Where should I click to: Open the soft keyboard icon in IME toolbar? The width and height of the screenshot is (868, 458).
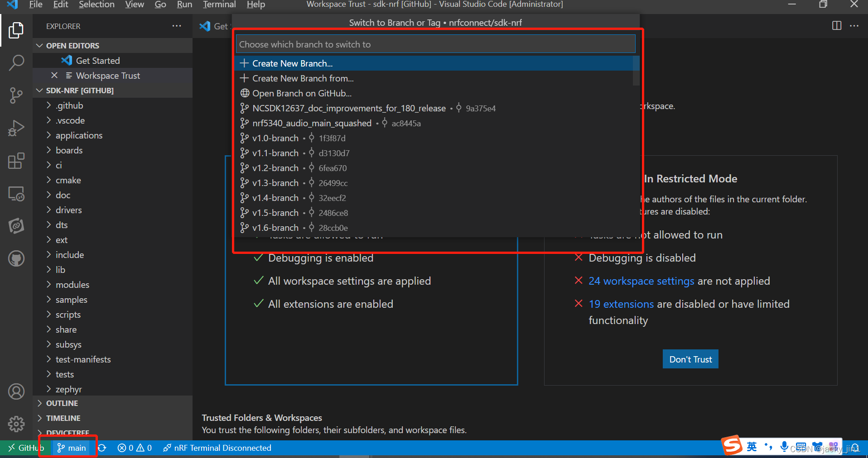(x=801, y=447)
